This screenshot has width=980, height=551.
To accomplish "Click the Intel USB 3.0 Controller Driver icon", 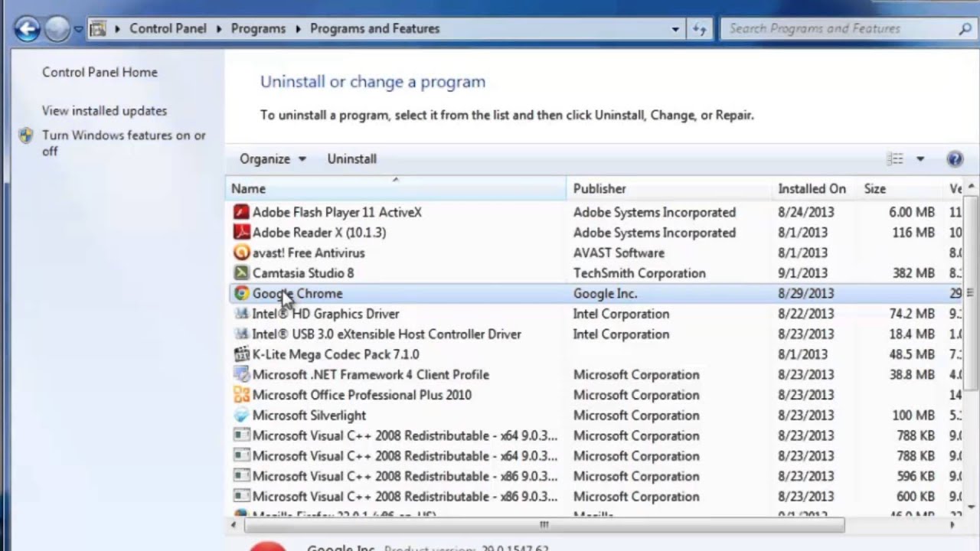I will [x=241, y=334].
